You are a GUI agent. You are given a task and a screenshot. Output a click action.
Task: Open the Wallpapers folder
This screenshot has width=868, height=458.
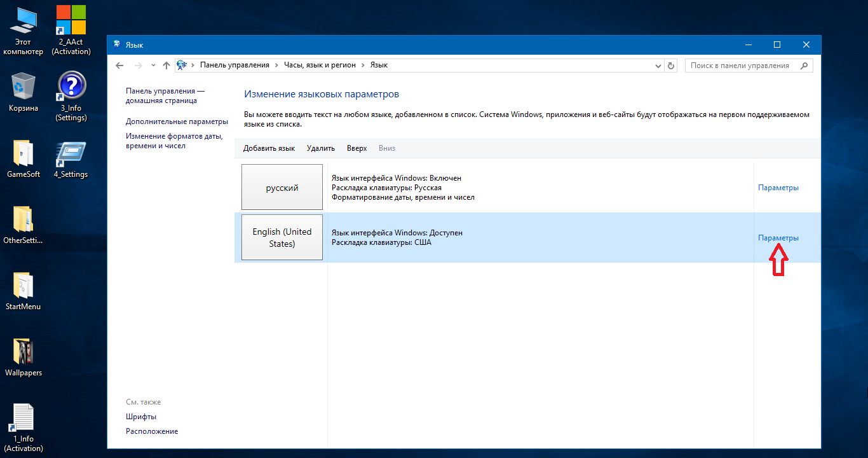(x=23, y=357)
